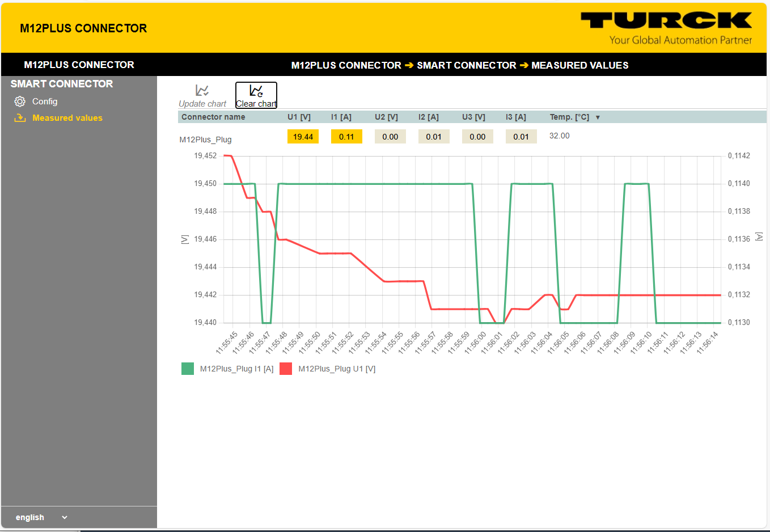Click the U2 [V] column header
The width and height of the screenshot is (770, 532).
[386, 117]
